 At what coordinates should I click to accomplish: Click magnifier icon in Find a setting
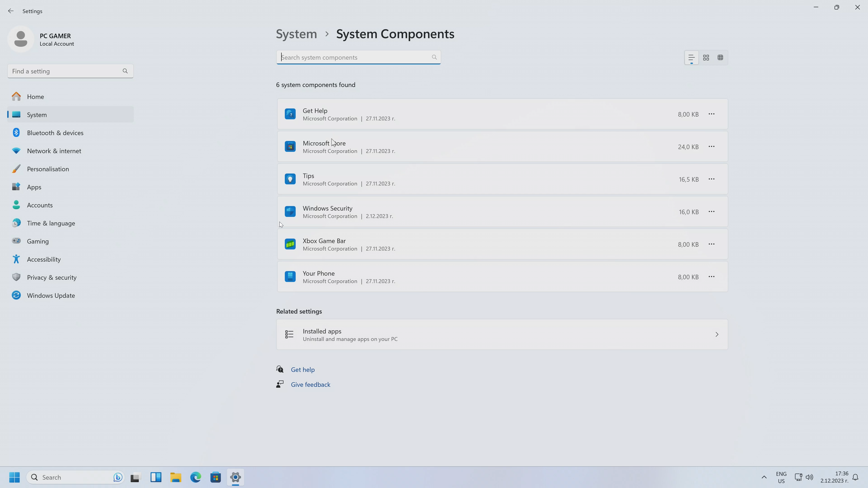tap(125, 71)
